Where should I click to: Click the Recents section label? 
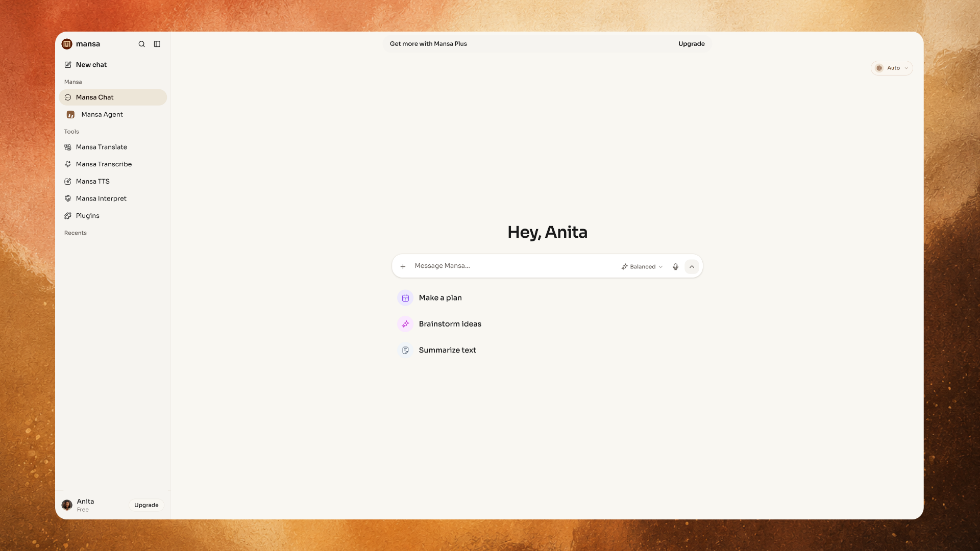(x=76, y=233)
